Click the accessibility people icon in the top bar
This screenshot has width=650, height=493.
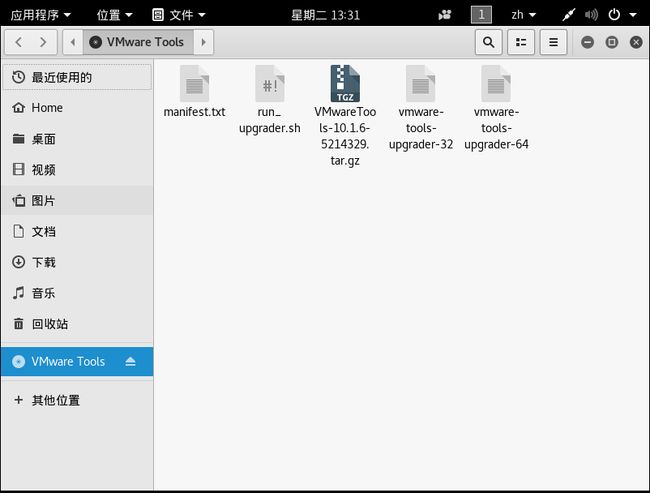click(445, 15)
